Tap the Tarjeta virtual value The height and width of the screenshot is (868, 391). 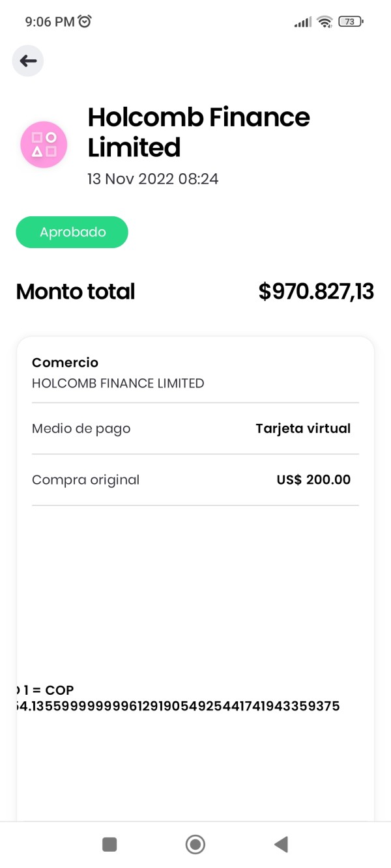303,428
